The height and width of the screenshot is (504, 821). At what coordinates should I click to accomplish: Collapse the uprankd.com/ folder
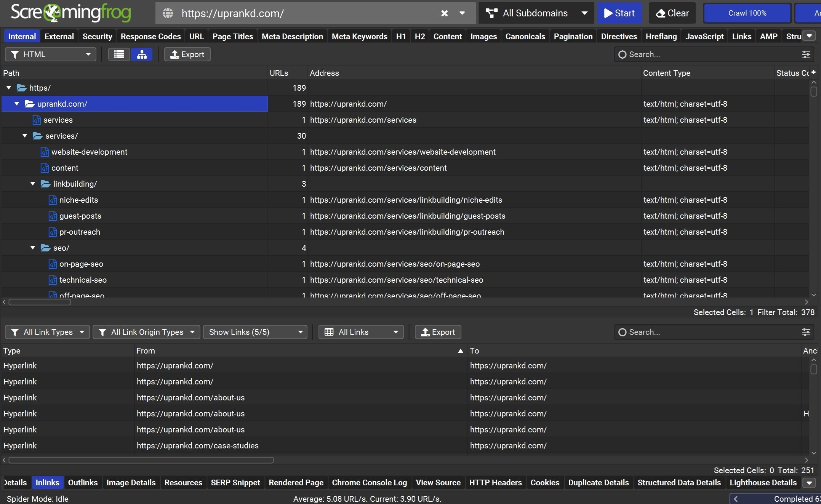17,104
